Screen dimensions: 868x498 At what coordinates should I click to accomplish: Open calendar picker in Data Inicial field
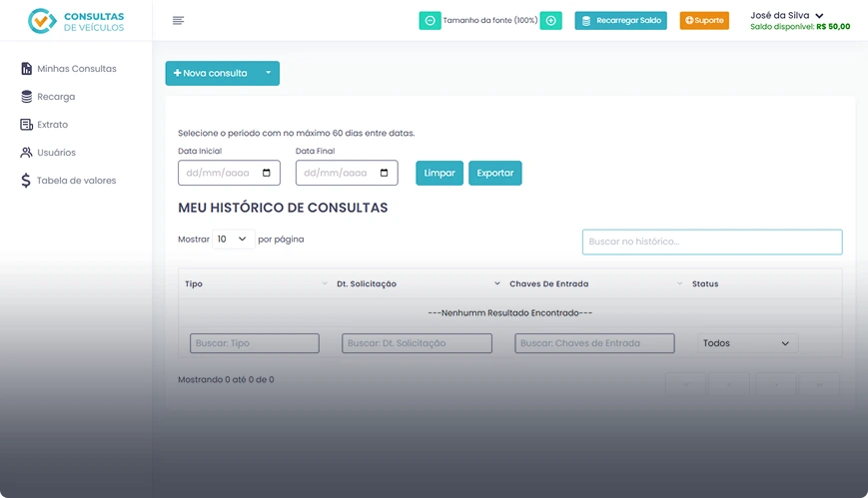267,173
